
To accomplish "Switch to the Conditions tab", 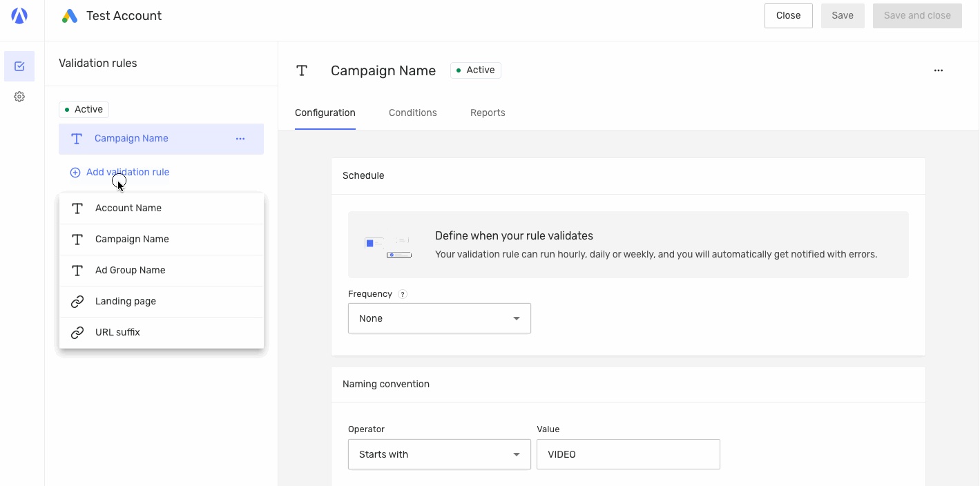I will [412, 113].
